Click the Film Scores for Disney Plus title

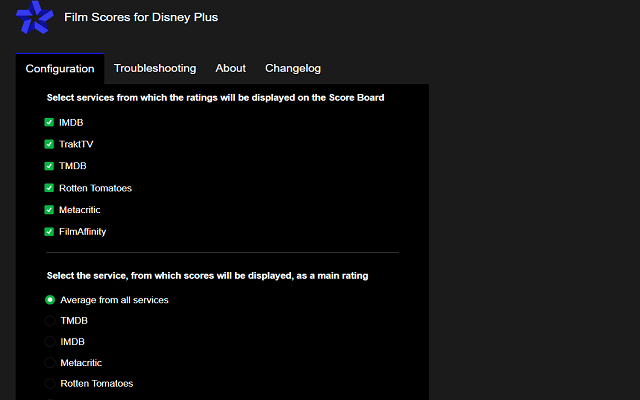pyautogui.click(x=141, y=17)
